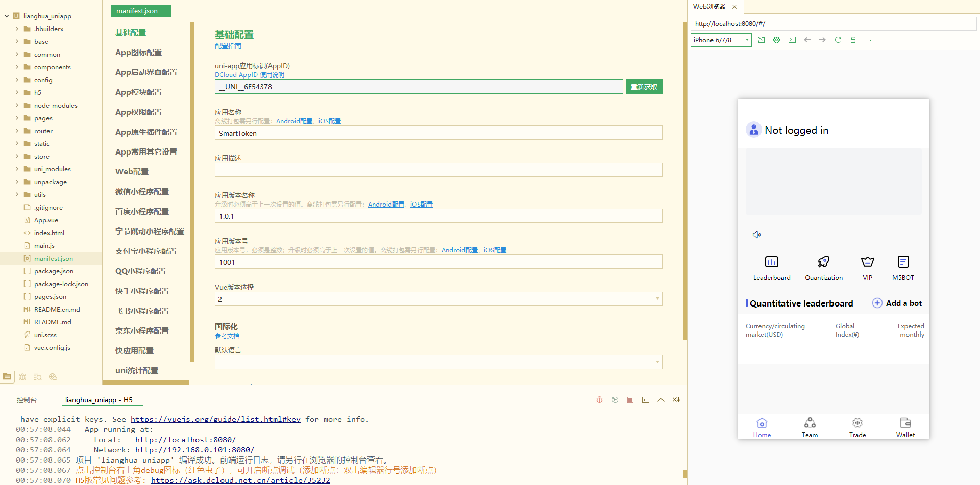Click the 重新获取 button
980x485 pixels.
pos(644,87)
